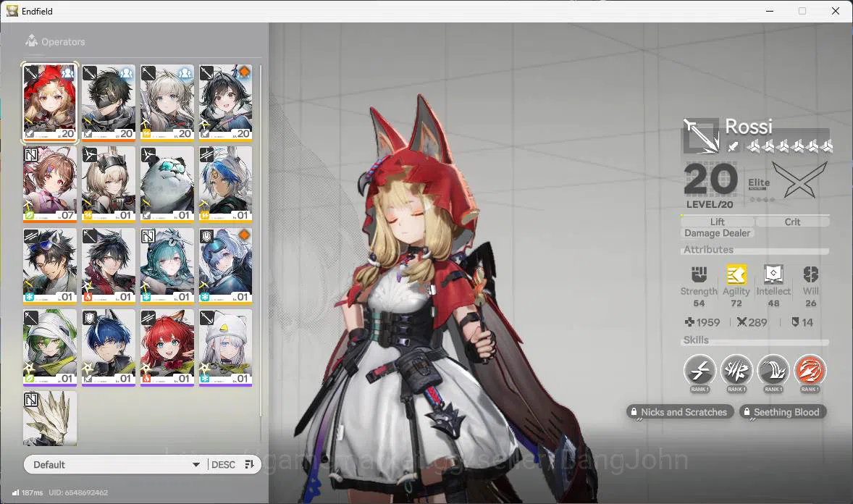Select the spiky white creature operator card

(50, 418)
